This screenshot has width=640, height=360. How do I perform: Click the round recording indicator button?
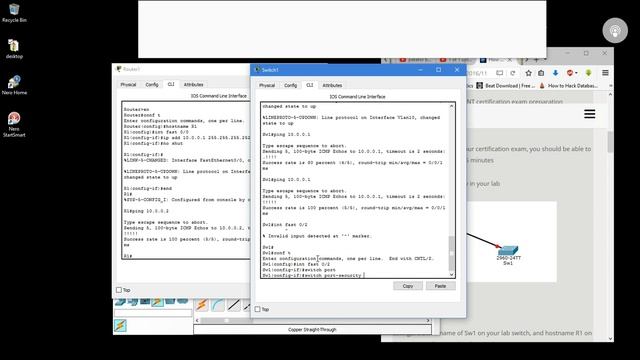pyautogui.click(x=615, y=30)
